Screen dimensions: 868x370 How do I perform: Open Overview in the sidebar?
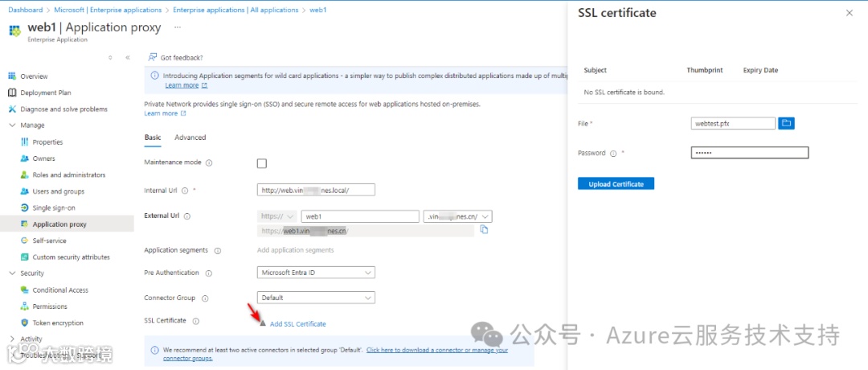point(34,76)
